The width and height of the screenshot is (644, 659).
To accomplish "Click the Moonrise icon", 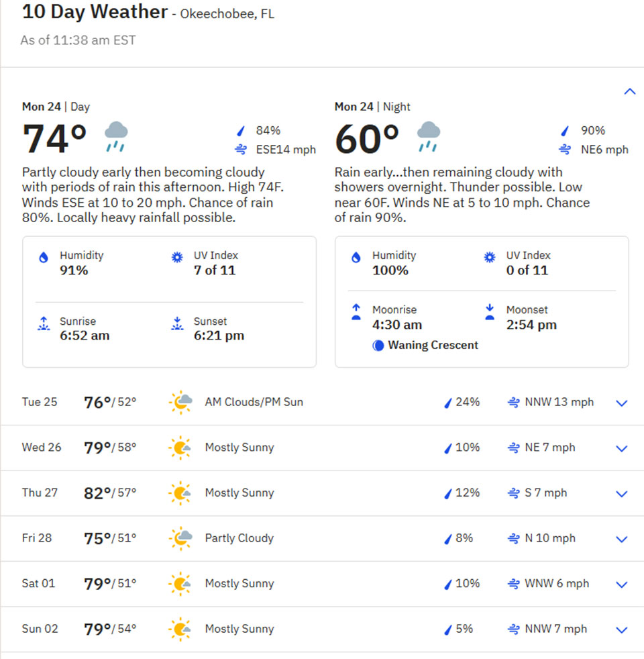I will pyautogui.click(x=356, y=312).
